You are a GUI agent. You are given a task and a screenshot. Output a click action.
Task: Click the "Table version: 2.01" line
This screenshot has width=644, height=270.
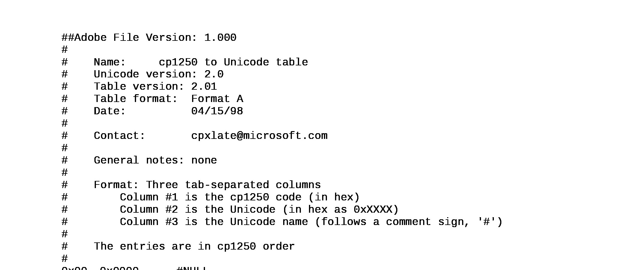click(155, 87)
